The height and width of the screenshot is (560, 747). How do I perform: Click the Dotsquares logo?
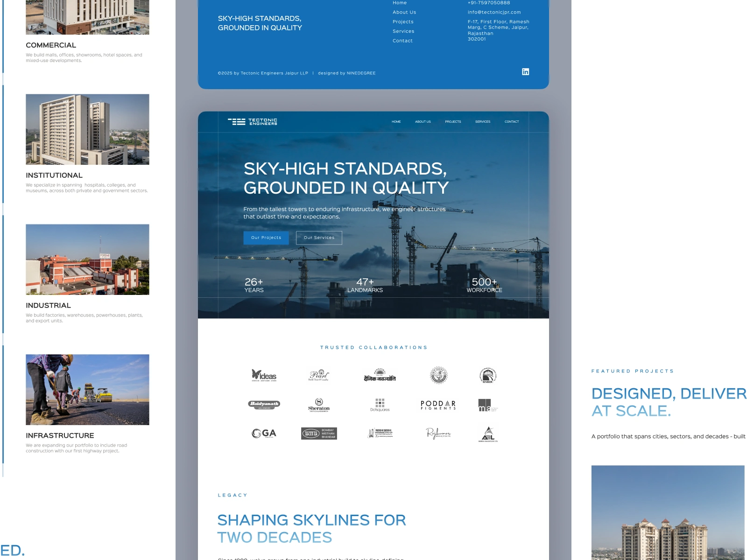pyautogui.click(x=380, y=405)
